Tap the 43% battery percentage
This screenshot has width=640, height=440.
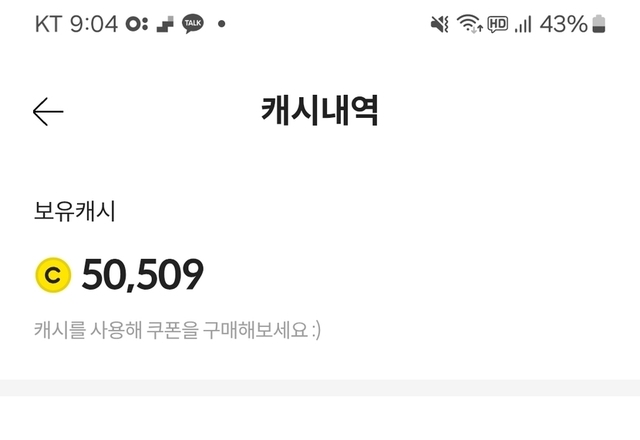563,24
